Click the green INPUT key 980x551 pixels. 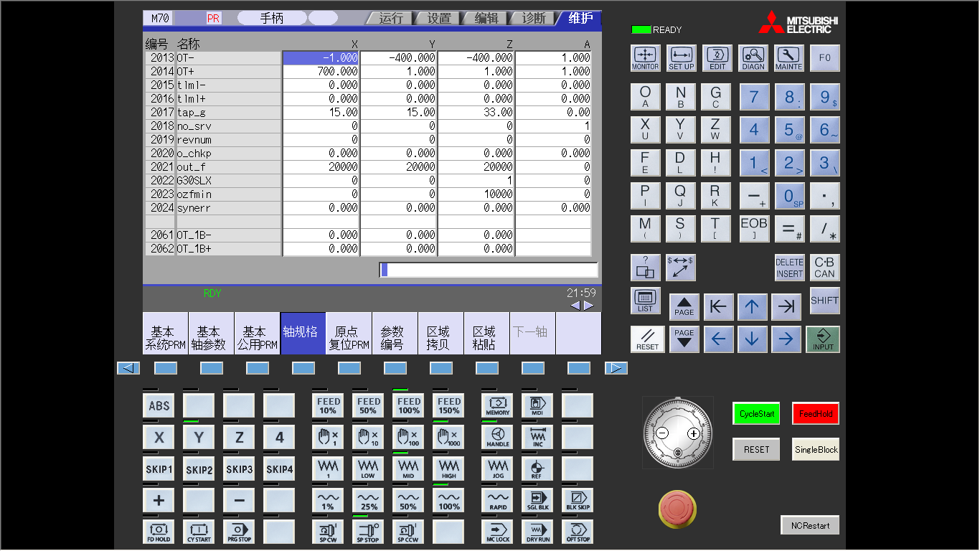(823, 339)
